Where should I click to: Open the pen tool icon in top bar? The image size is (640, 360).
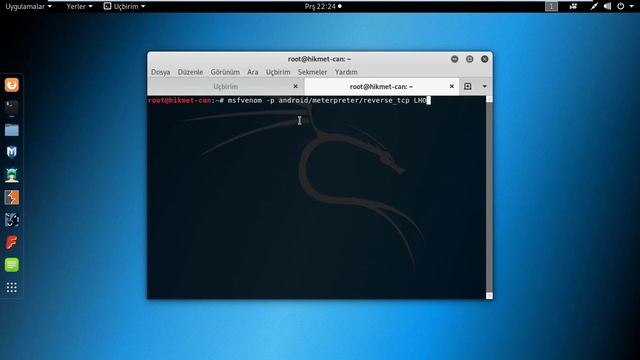(x=594, y=6)
